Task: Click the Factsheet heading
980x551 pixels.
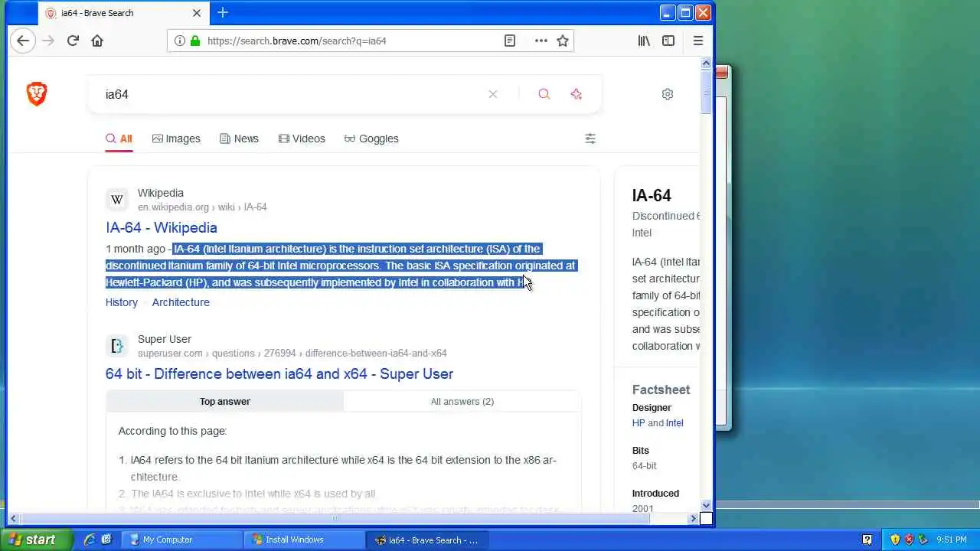Action: coord(661,390)
